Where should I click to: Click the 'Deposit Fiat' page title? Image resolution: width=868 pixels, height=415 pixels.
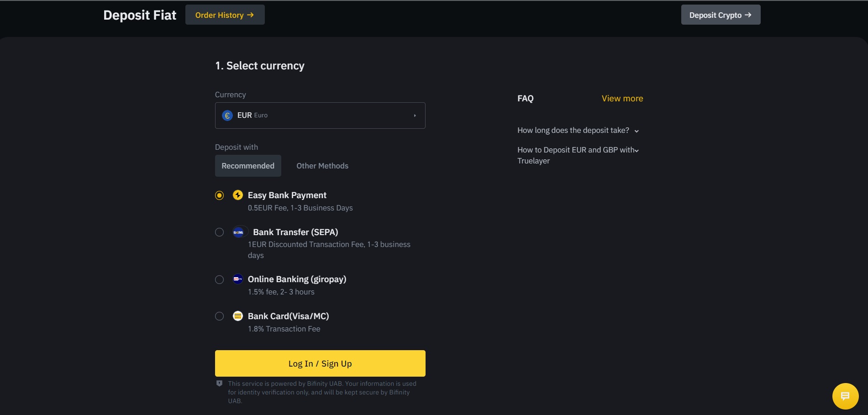[140, 15]
